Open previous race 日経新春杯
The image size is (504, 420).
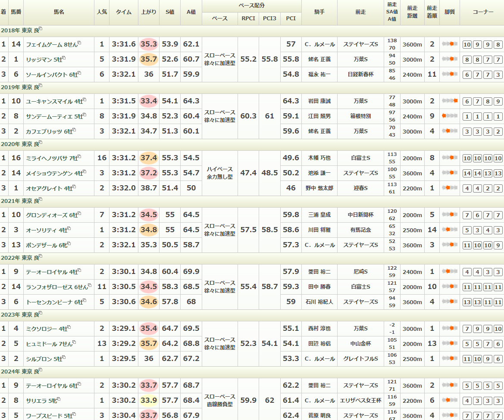coord(360,75)
